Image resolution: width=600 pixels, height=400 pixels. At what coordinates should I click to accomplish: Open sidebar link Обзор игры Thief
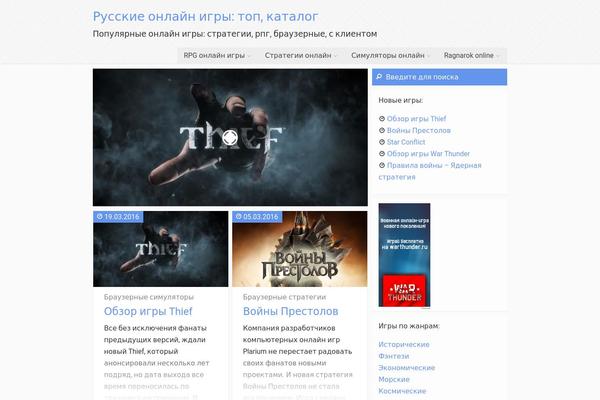coord(416,119)
